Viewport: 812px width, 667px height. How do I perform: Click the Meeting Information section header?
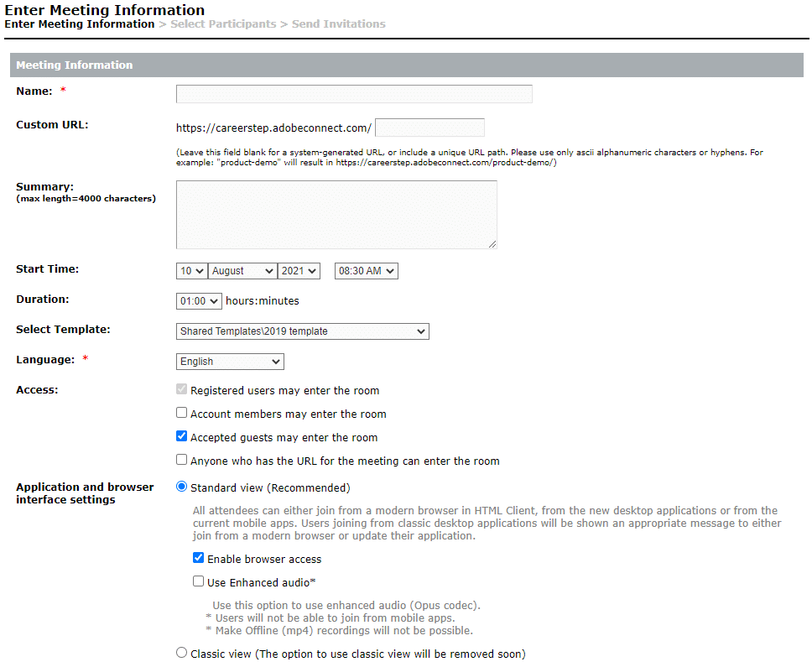click(x=407, y=65)
